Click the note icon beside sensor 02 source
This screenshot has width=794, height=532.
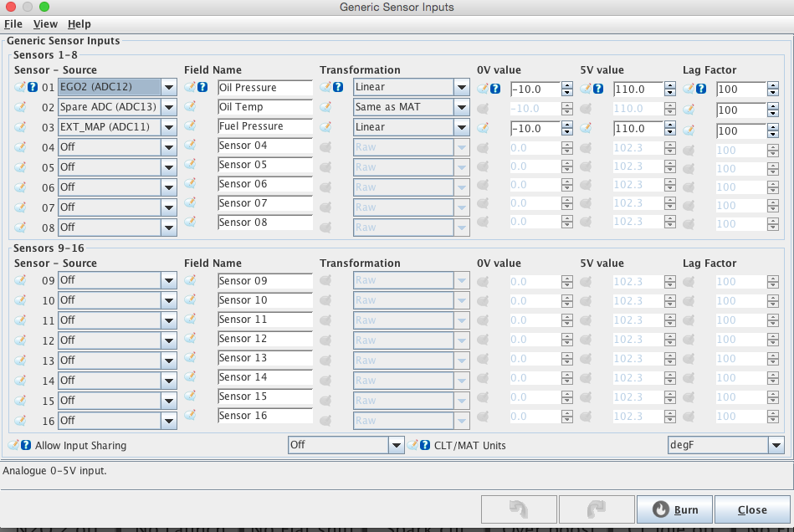20,107
